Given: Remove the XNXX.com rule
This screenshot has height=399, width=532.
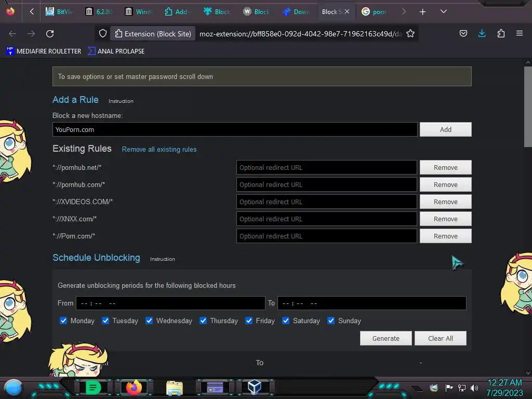Looking at the screenshot, I should (x=445, y=219).
